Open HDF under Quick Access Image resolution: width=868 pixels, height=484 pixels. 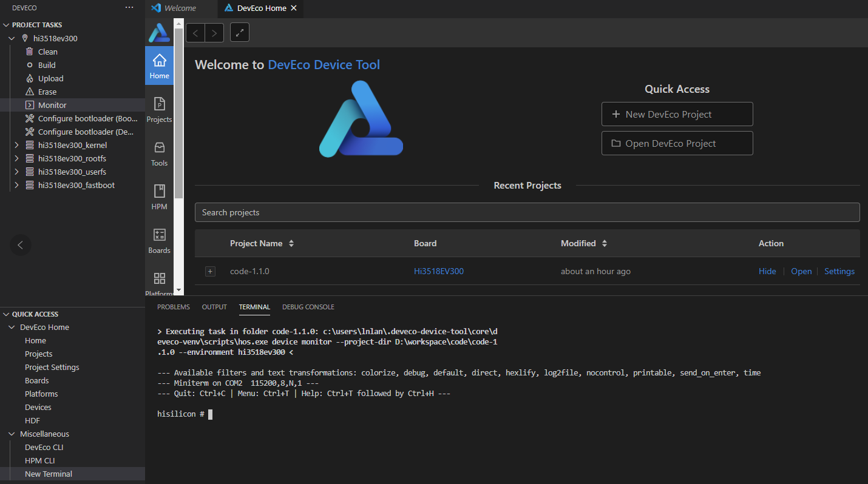32,420
